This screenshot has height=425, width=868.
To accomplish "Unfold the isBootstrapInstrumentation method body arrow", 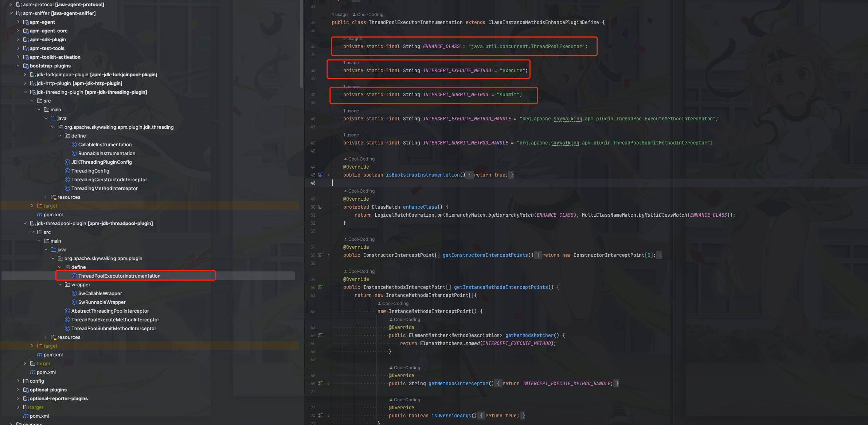I will pos(328,175).
